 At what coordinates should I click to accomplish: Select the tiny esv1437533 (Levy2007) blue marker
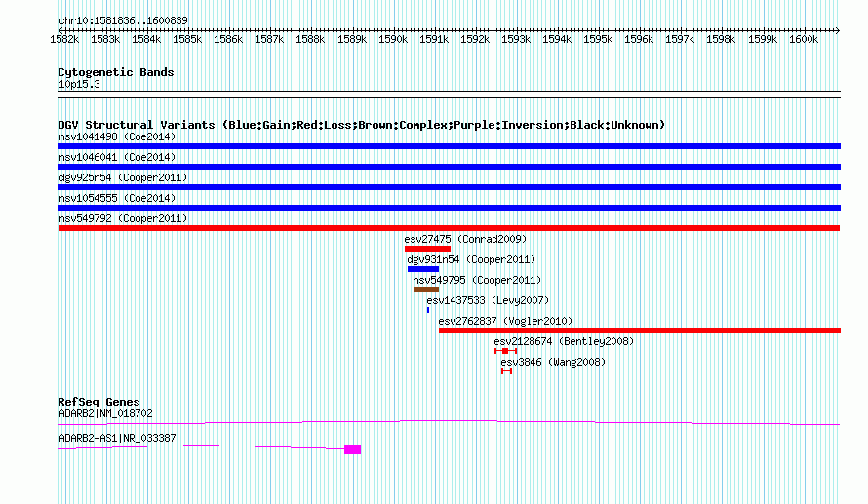tap(428, 310)
